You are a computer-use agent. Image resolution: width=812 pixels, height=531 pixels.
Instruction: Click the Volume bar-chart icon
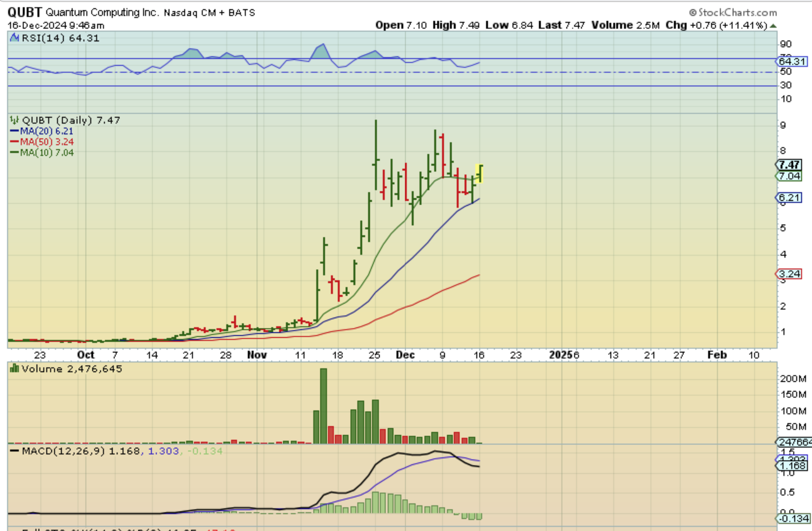click(x=14, y=369)
